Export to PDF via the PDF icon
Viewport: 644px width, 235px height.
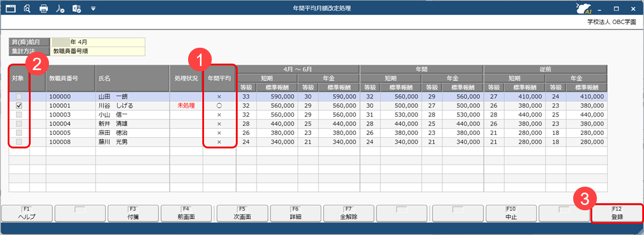(60, 8)
